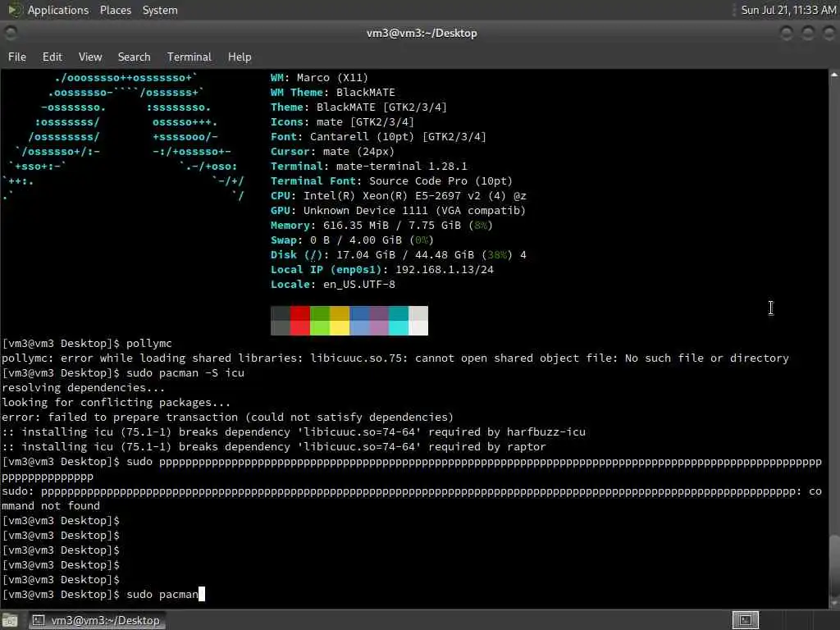Viewport: 840px width, 630px height.
Task: Click the yellow color block in palette
Action: [340, 321]
